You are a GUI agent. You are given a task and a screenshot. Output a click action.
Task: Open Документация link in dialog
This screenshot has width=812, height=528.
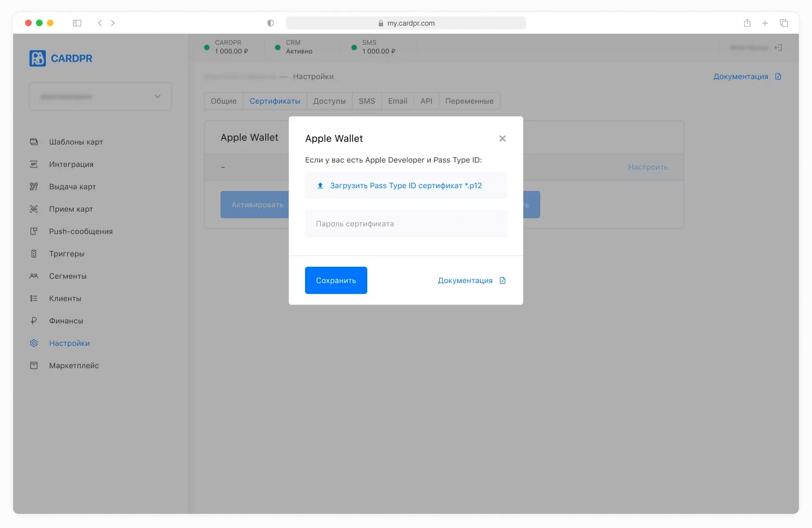[465, 280]
